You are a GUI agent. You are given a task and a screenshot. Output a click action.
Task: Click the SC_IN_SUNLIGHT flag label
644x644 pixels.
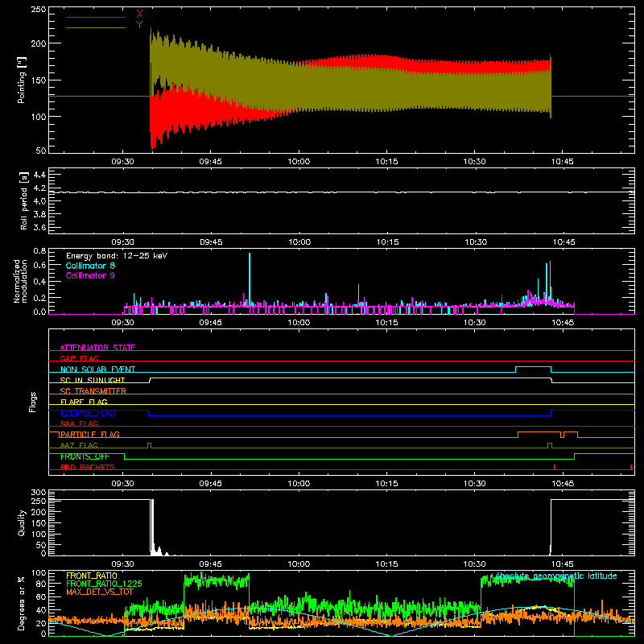click(93, 380)
